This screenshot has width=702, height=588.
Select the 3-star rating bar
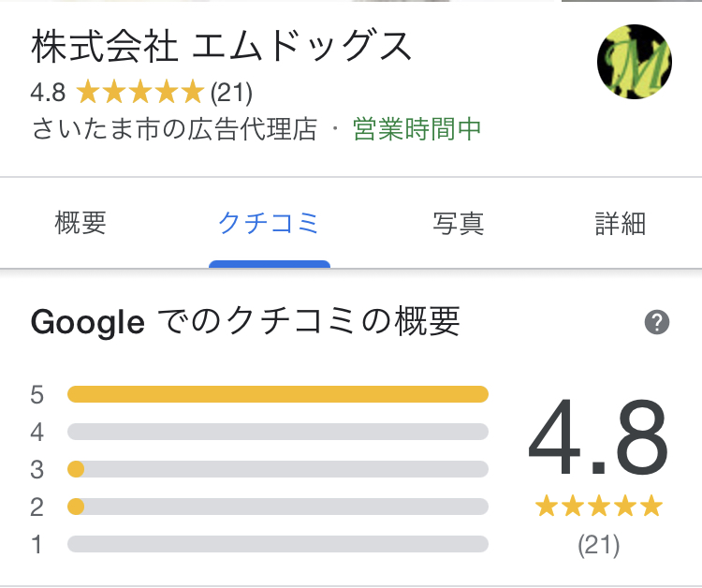coord(278,469)
